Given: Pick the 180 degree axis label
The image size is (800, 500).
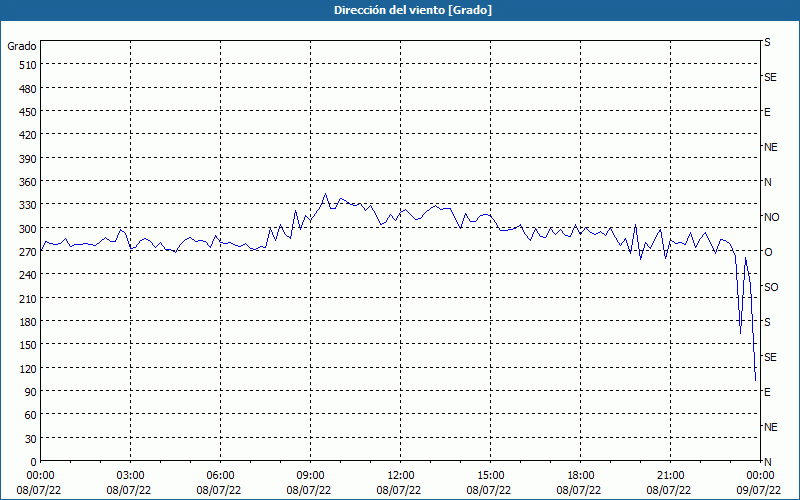Looking at the screenshot, I should [x=29, y=322].
